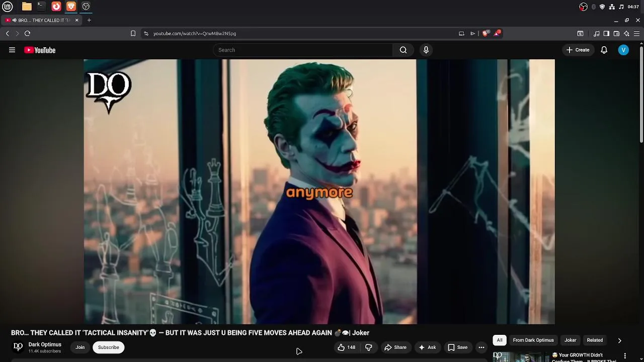Toggle the browser sidebar panel
Viewport: 644px width, 362px height.
click(x=606, y=34)
